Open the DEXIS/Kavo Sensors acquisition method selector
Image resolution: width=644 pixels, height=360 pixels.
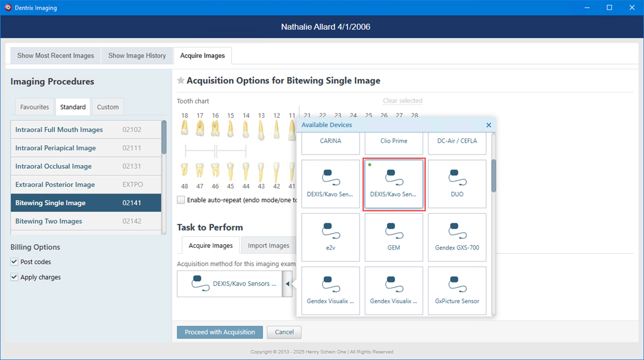(230, 284)
